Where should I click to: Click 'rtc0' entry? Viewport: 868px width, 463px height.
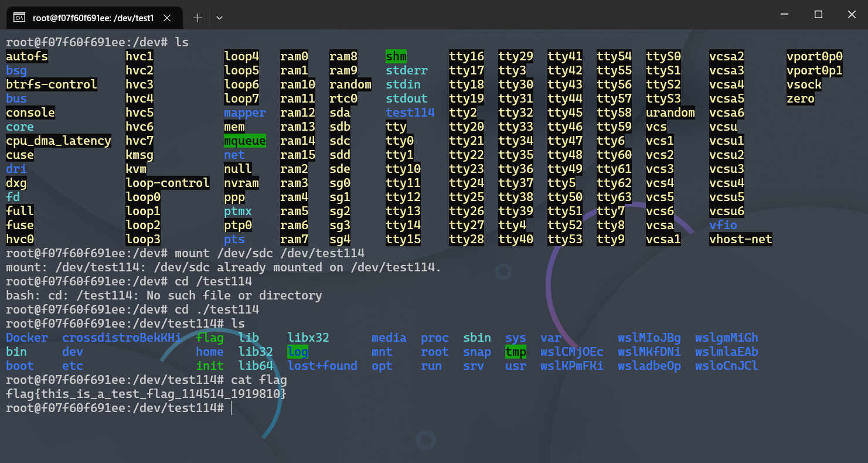[x=343, y=98]
